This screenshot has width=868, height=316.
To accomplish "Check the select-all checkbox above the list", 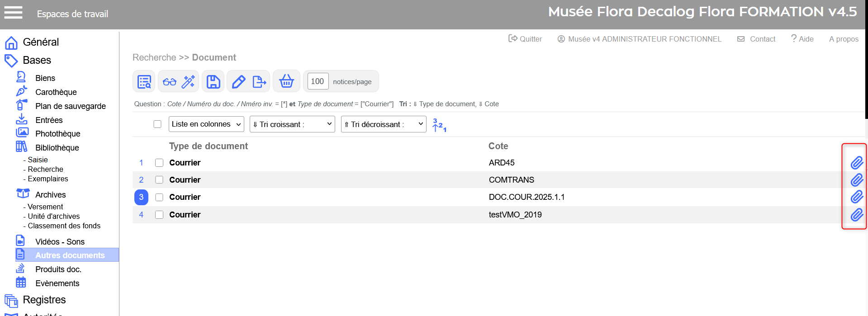I will tap(157, 124).
